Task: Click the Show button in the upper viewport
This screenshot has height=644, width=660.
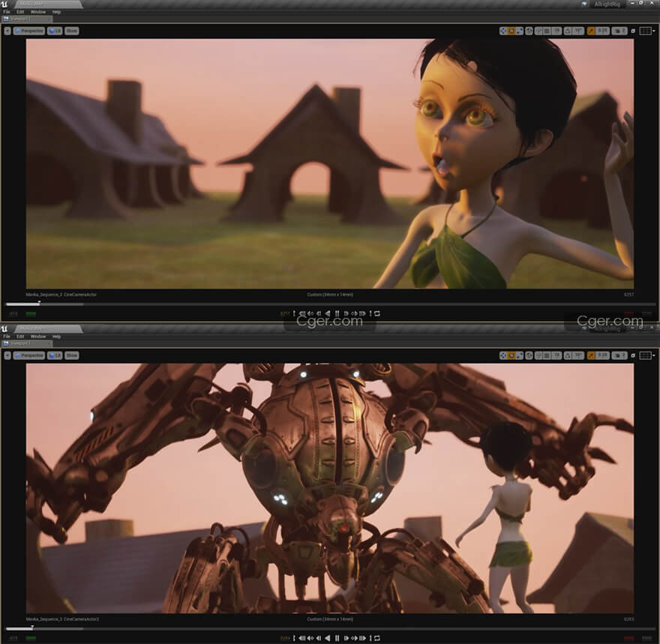Action: point(71,31)
